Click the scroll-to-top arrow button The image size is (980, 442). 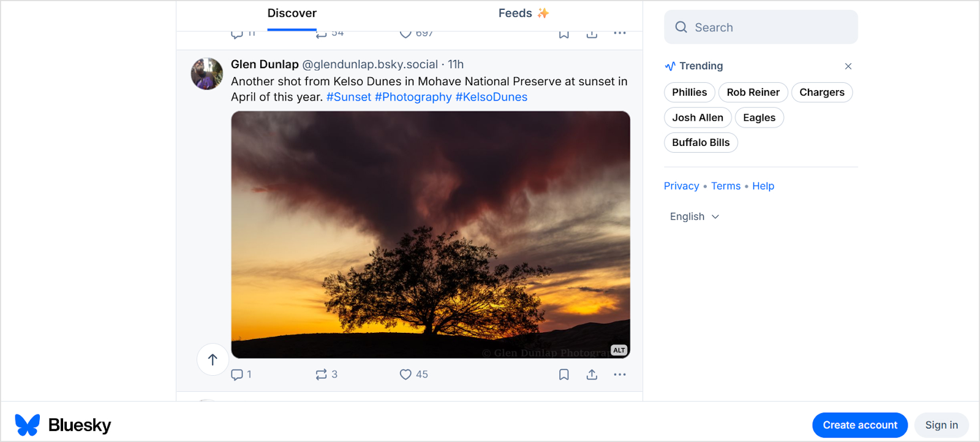(x=213, y=360)
